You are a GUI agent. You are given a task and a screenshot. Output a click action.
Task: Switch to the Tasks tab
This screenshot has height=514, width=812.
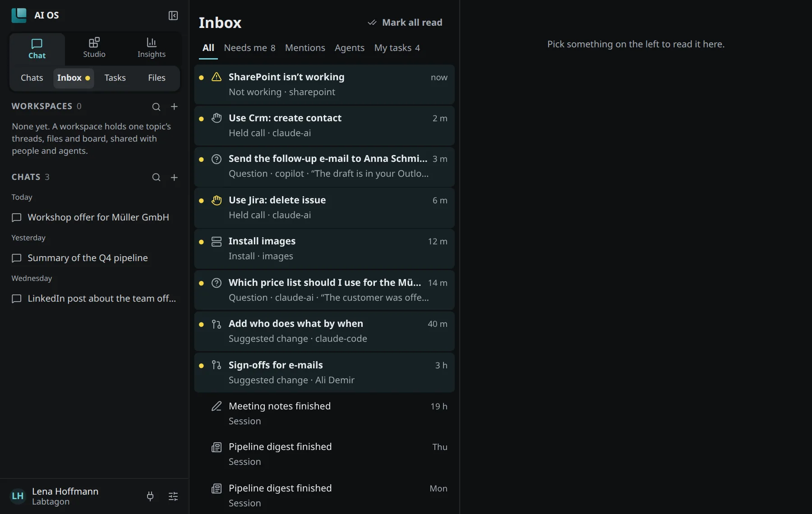click(115, 78)
